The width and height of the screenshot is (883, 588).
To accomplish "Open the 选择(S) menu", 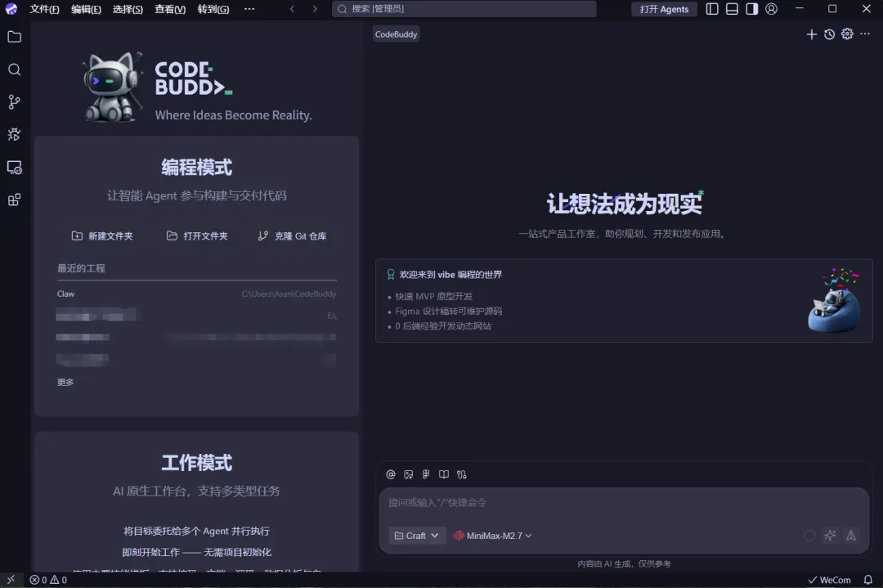I will pyautogui.click(x=128, y=9).
